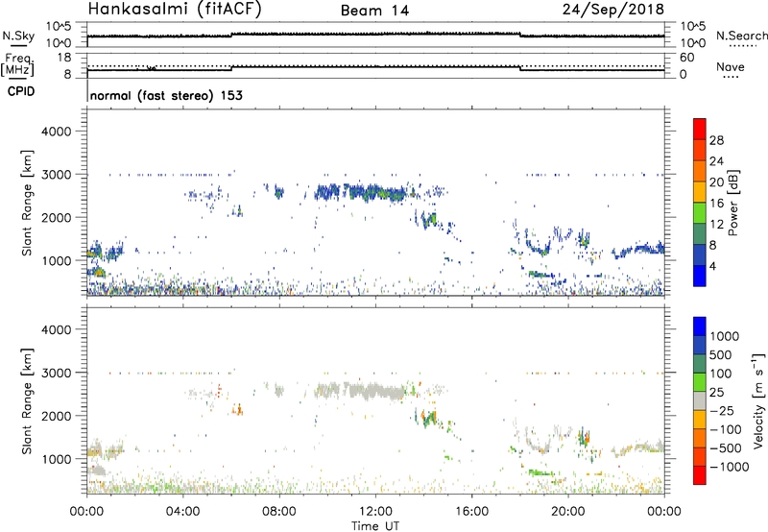Select the N.Search legend label

[x=741, y=36]
